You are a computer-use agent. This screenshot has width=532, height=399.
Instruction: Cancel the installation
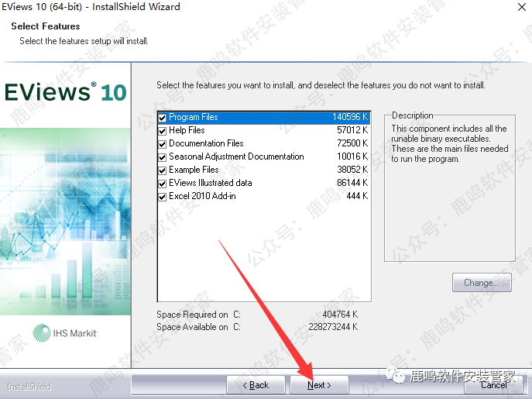point(493,385)
